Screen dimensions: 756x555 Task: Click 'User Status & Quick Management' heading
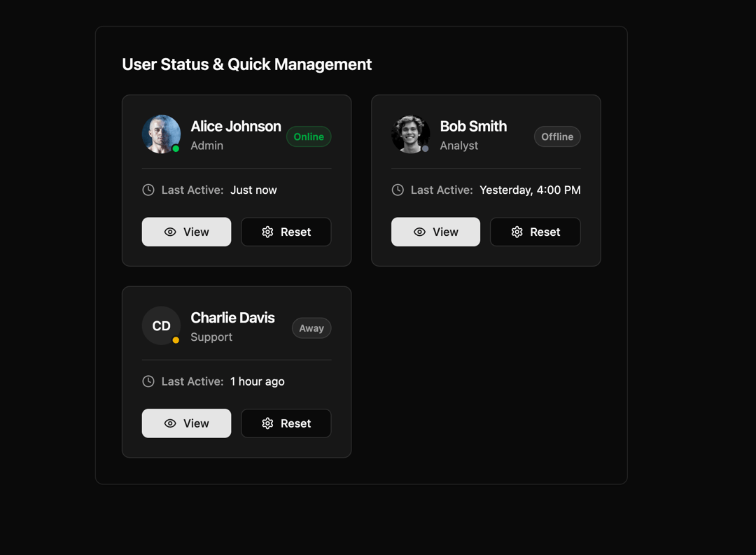(x=247, y=64)
